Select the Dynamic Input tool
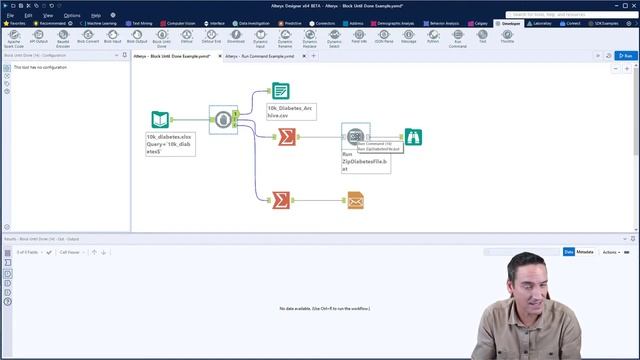The width and height of the screenshot is (640, 360). tap(260, 39)
